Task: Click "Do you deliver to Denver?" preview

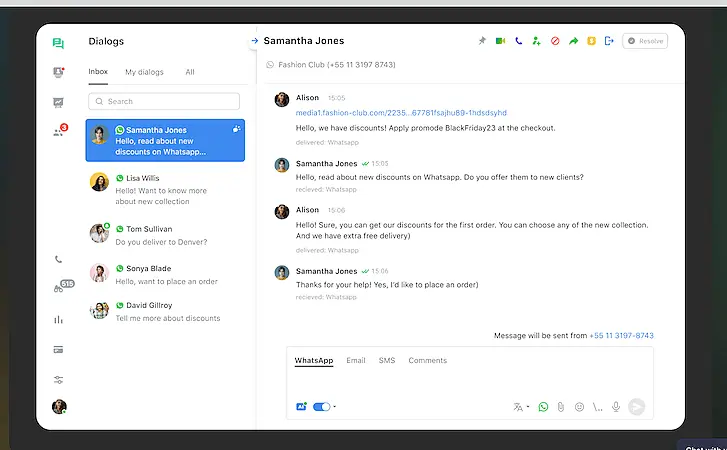Action: 161,242
